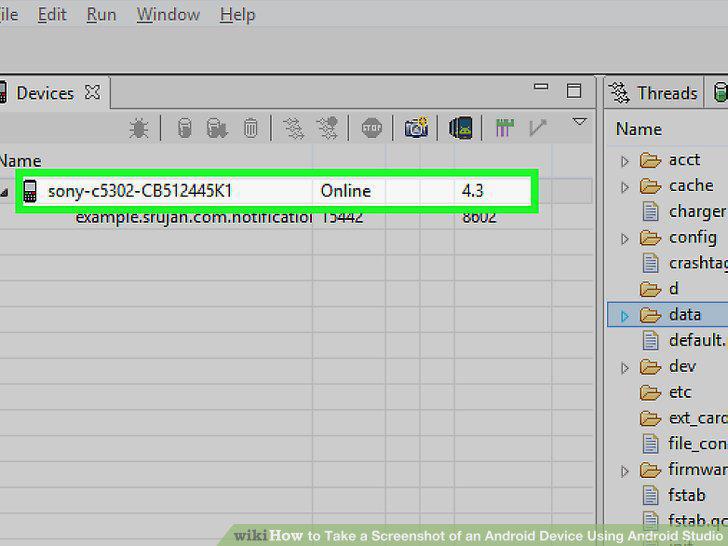Screen dimensions: 728x546
Task: Expand the data folder
Action: [x=625, y=317]
